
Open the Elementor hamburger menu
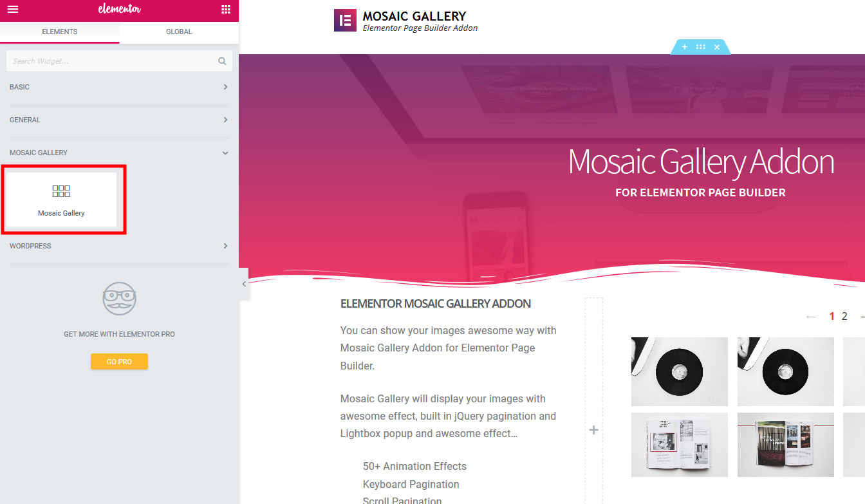[13, 10]
